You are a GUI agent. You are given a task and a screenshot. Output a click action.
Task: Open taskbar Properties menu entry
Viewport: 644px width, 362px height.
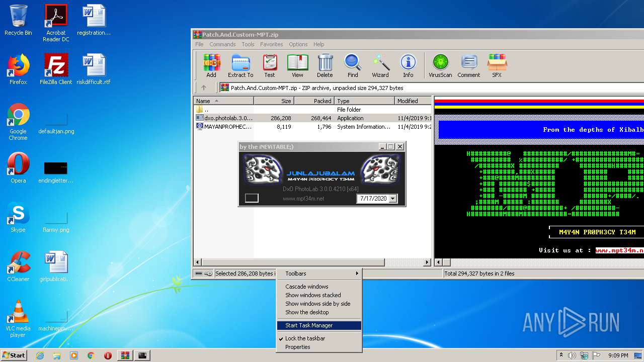(319, 347)
